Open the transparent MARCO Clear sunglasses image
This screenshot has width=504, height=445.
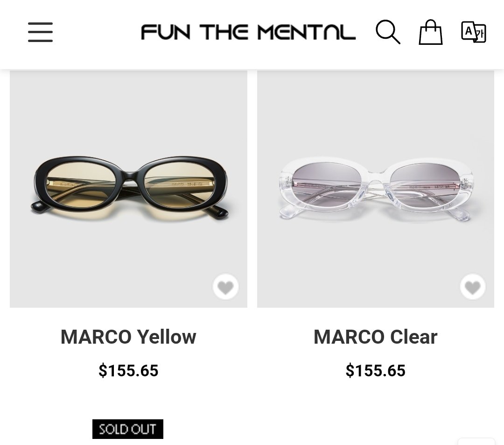pos(375,189)
